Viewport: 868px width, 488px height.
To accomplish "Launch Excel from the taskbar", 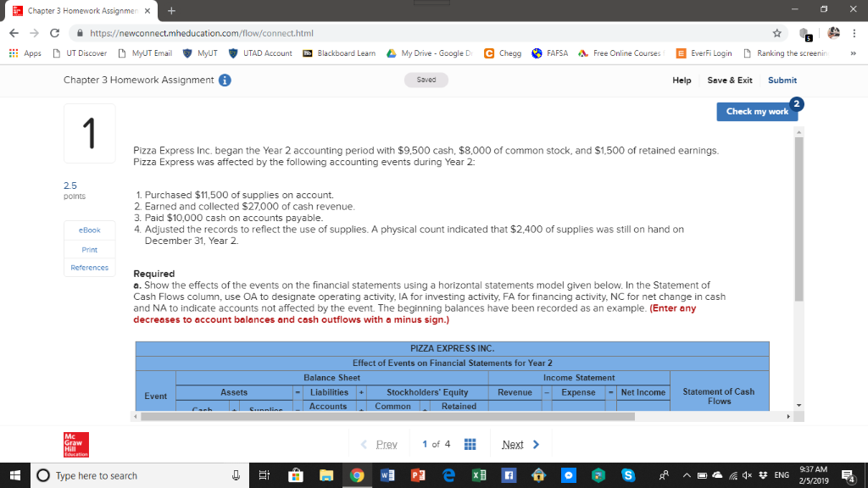I will (479, 475).
